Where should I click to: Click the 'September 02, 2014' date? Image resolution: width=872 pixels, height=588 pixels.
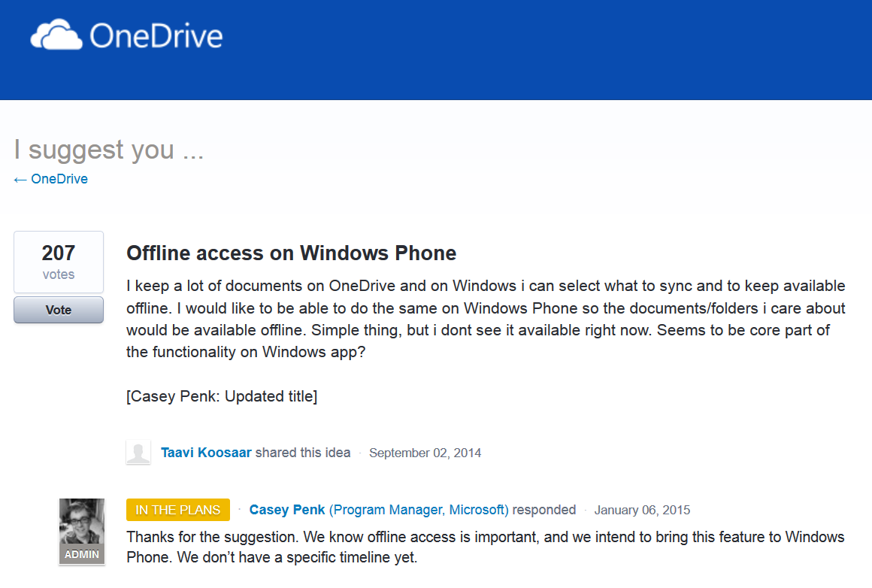coord(425,453)
